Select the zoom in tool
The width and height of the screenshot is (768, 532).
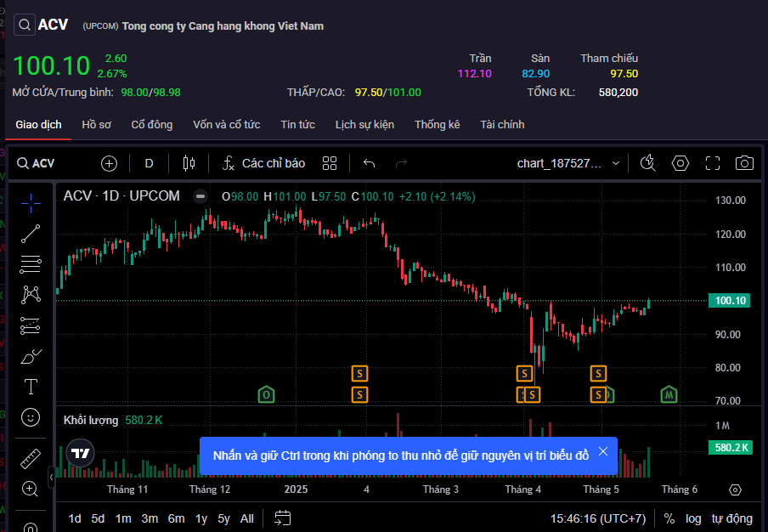pyautogui.click(x=31, y=489)
